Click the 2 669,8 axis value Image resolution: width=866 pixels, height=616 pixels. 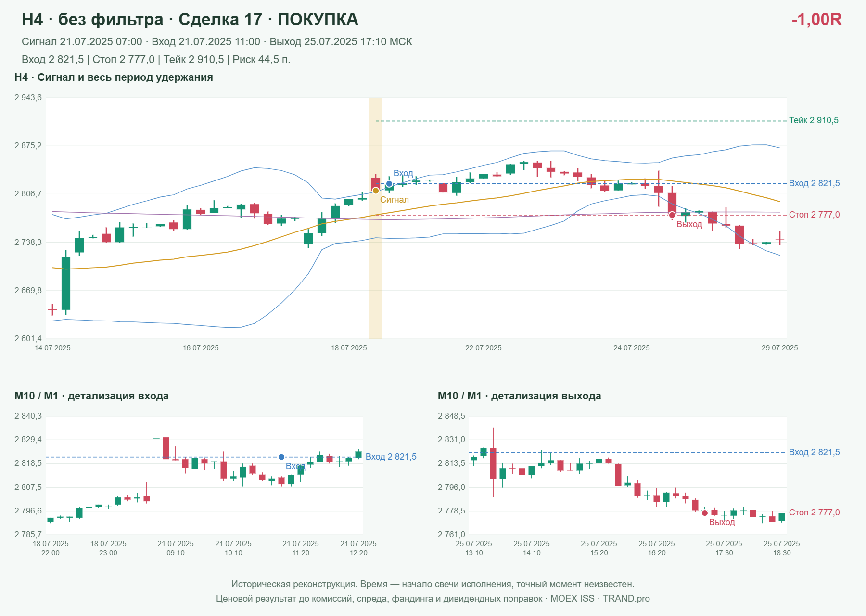(28, 290)
